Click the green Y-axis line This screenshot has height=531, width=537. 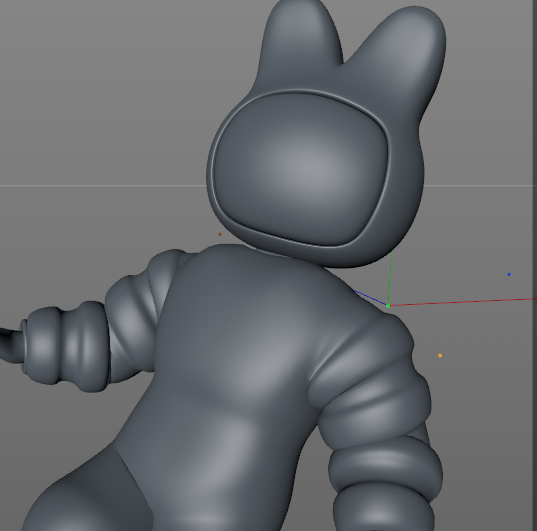[x=390, y=278]
